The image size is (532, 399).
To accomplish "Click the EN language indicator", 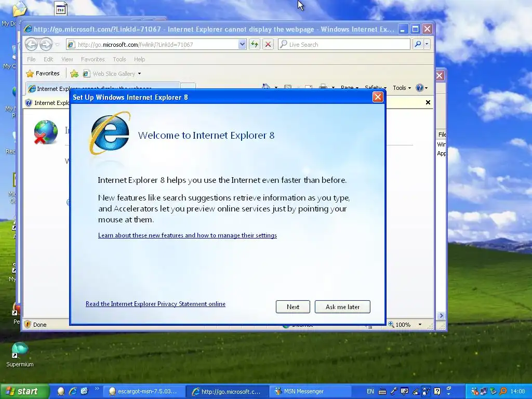I will (370, 391).
